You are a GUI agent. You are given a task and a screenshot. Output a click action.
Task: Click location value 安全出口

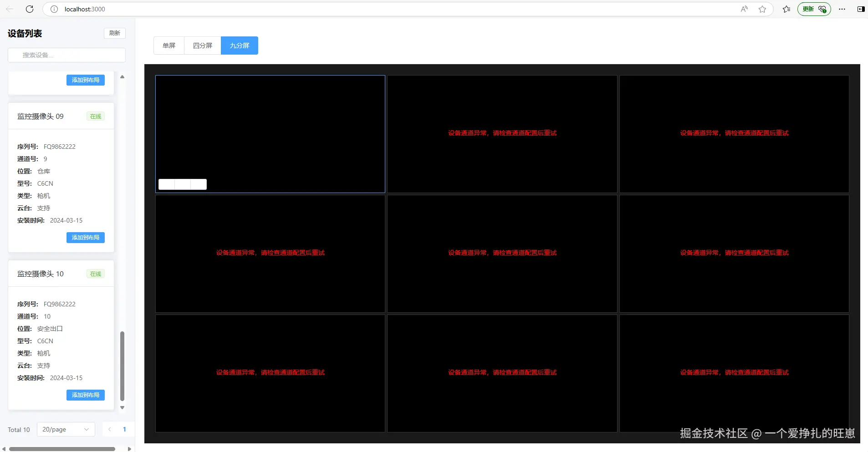pyautogui.click(x=50, y=329)
